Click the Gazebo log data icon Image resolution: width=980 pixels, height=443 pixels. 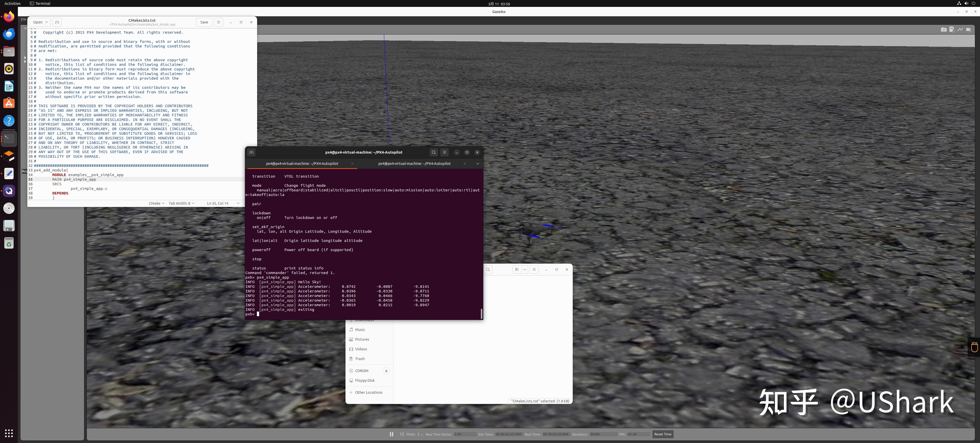pos(951,29)
